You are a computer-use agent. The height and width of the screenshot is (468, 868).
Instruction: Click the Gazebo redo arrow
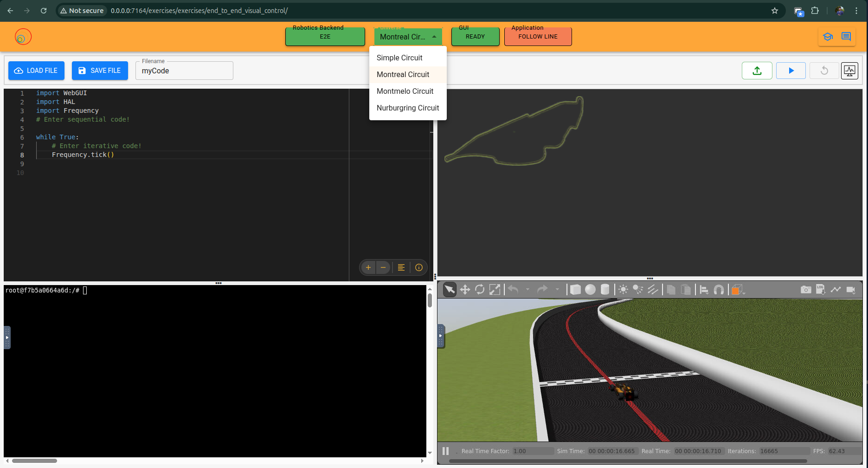542,289
